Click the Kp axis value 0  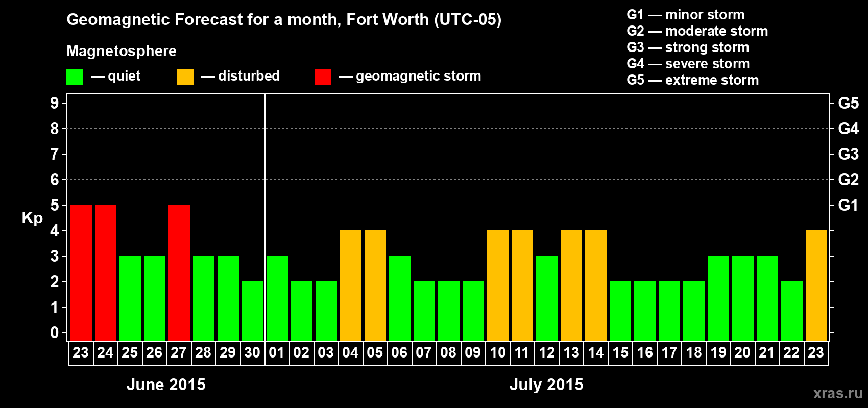55,333
